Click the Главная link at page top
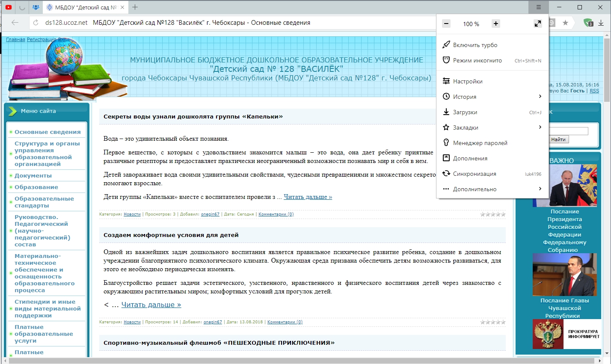This screenshot has height=364, width=611. tap(15, 39)
